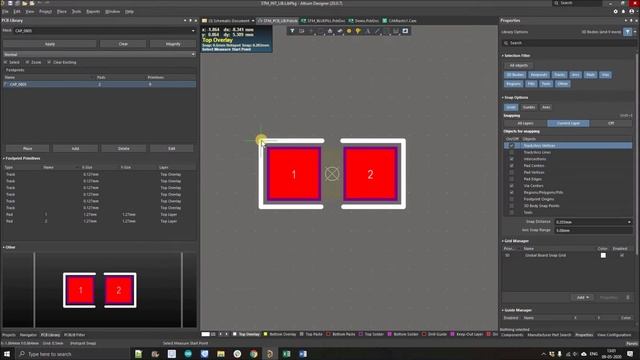Open Chrome from the taskbar

[x=253, y=354]
